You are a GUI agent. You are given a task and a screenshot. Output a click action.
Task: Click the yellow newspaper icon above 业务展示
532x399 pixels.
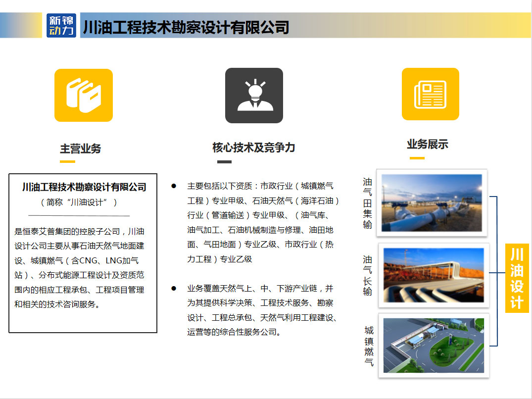[x=430, y=94]
